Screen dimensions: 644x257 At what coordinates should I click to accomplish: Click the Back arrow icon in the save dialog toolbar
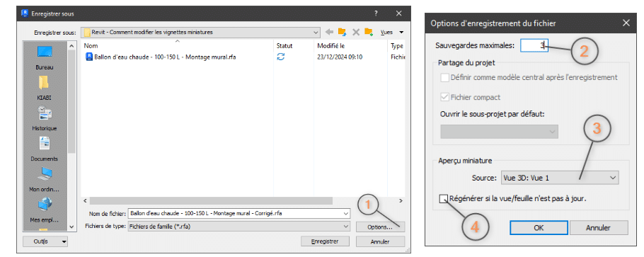(329, 32)
